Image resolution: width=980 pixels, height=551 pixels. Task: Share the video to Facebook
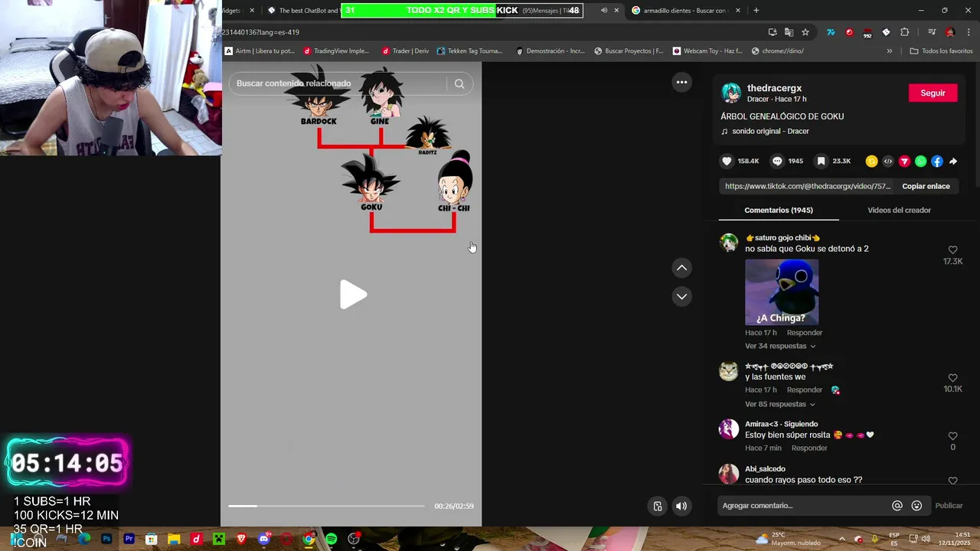(937, 161)
